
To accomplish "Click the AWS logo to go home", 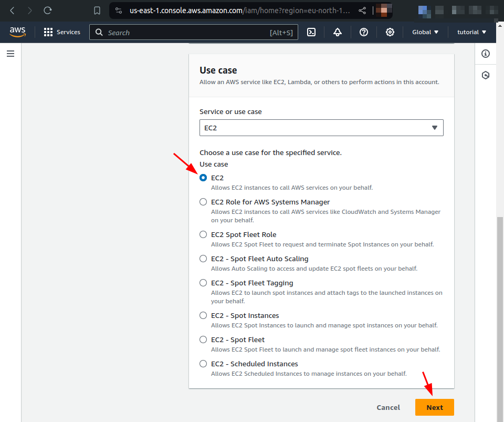I will (17, 32).
